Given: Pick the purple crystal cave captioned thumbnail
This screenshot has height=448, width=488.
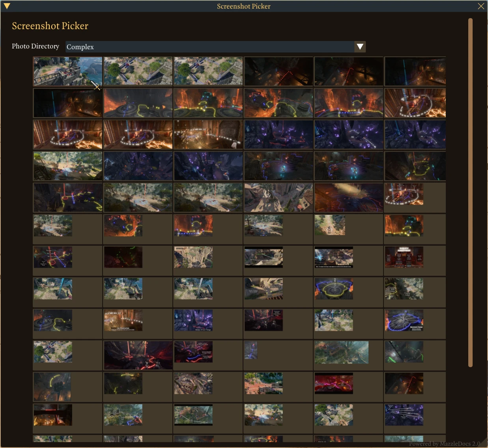Looking at the screenshot, I should pyautogui.click(x=193, y=320).
